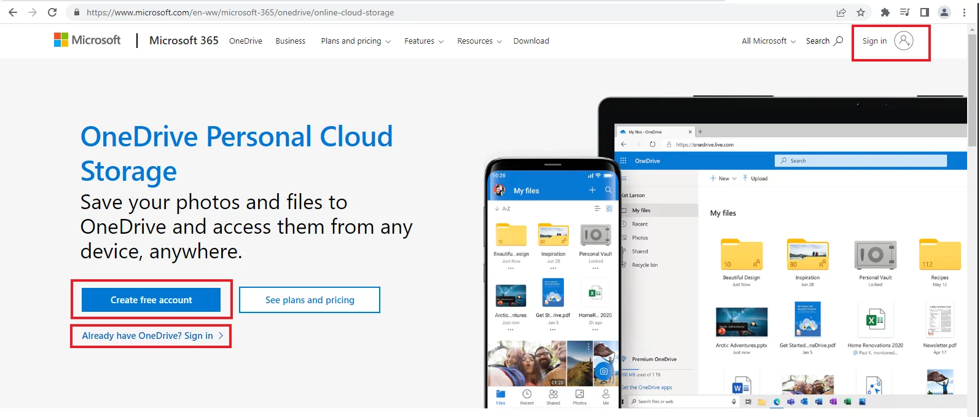Open the Extensions puzzle icon
Viewport: 980px width, 417px height.
point(885,12)
